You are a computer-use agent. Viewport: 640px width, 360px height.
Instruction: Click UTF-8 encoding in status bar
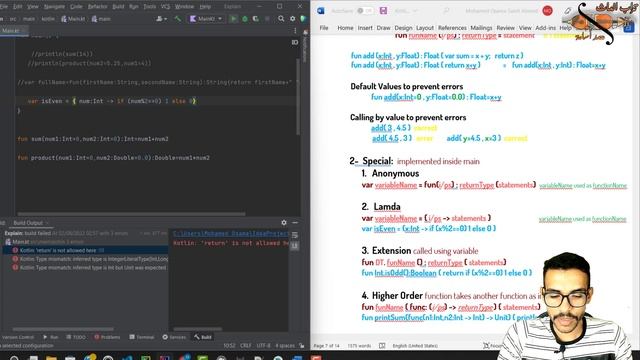[x=264, y=346]
